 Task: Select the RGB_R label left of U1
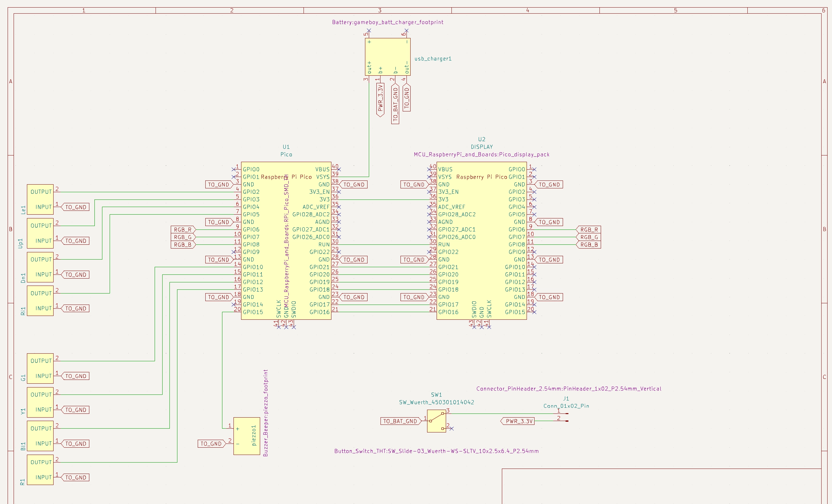183,230
